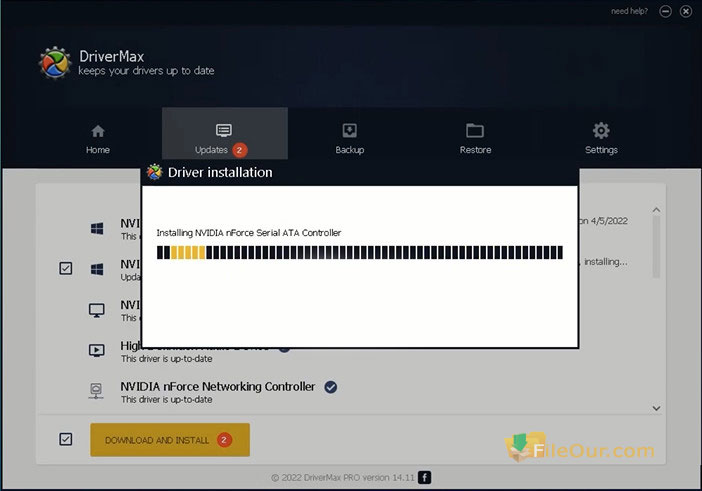Click the Driver installation dialog icon

[154, 172]
